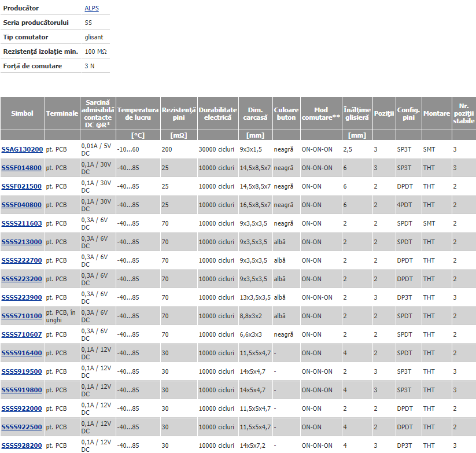Select the 'glisant' switch type value

(x=94, y=38)
